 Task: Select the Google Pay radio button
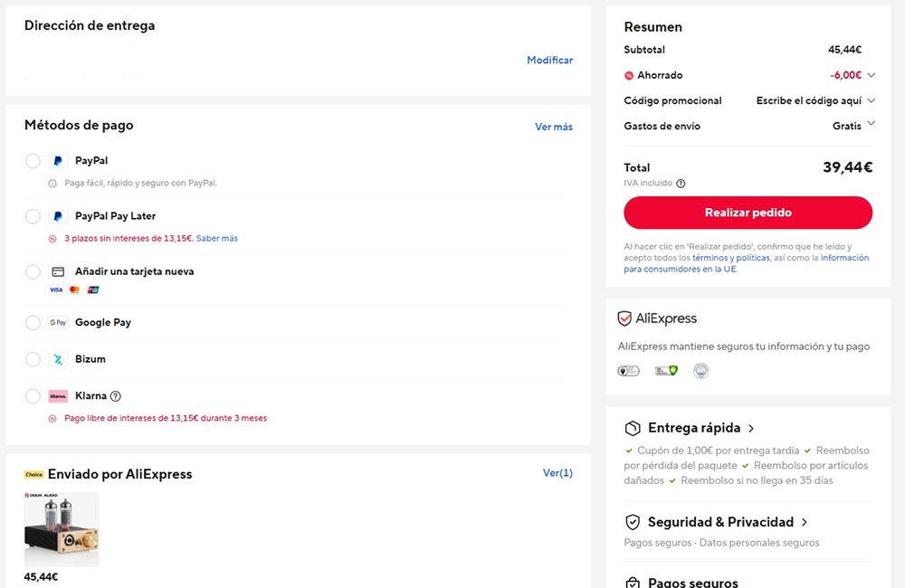point(33,323)
